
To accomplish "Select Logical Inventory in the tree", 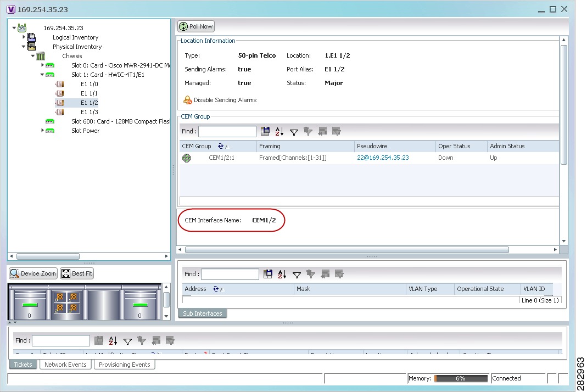I will (x=75, y=37).
